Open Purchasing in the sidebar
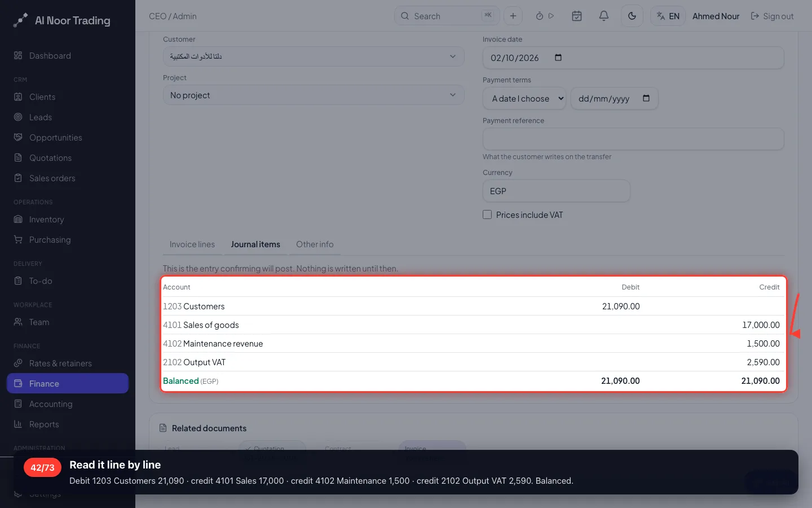 [x=68, y=240]
